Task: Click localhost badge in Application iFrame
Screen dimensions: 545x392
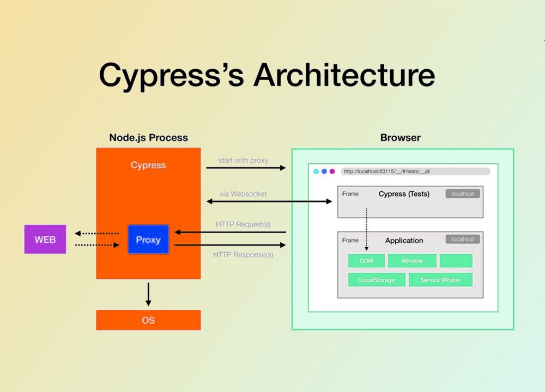Action: [x=463, y=239]
